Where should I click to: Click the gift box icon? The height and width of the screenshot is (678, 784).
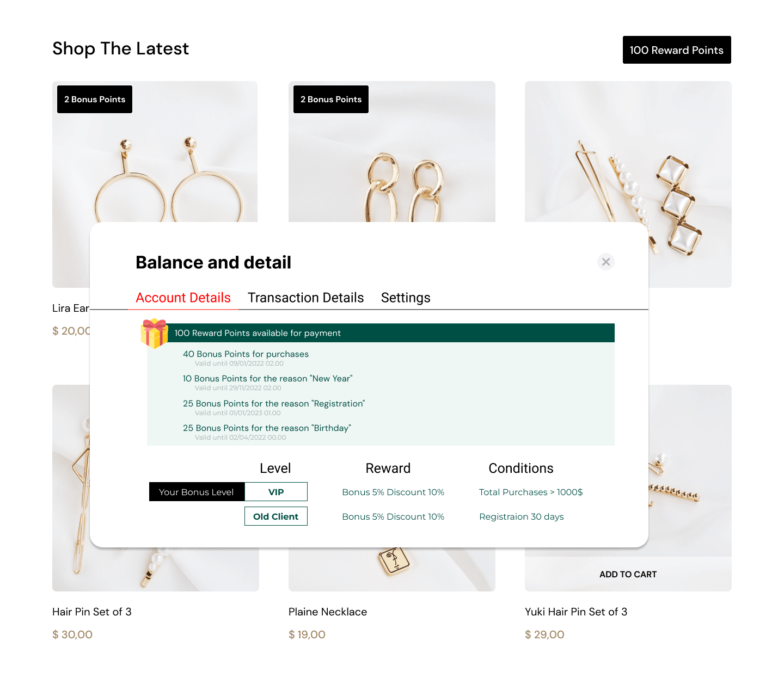point(154,333)
